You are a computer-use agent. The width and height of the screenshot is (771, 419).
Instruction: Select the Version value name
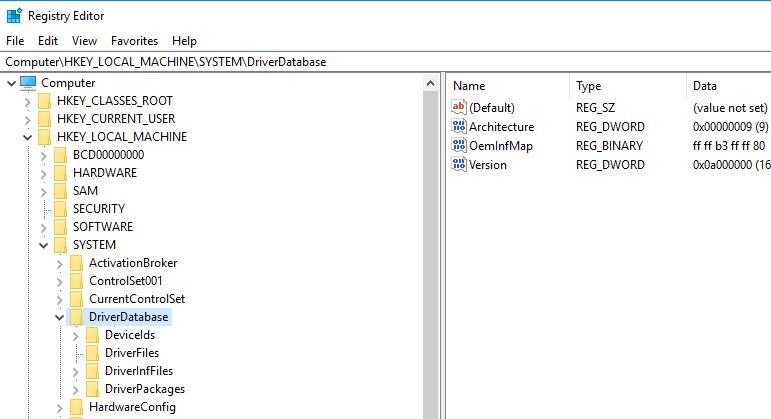[488, 165]
